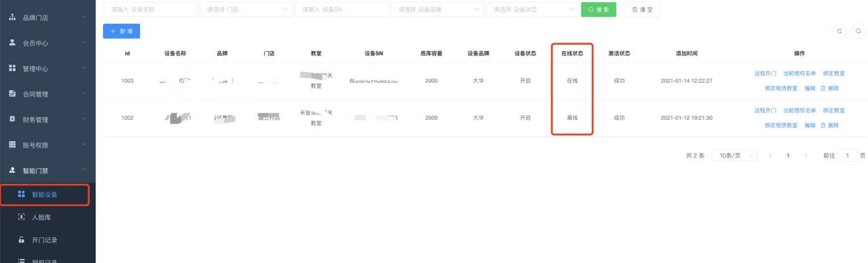Open the 请选择 门店 dropdown
Viewport: 868px width, 263px height.
tap(246, 10)
